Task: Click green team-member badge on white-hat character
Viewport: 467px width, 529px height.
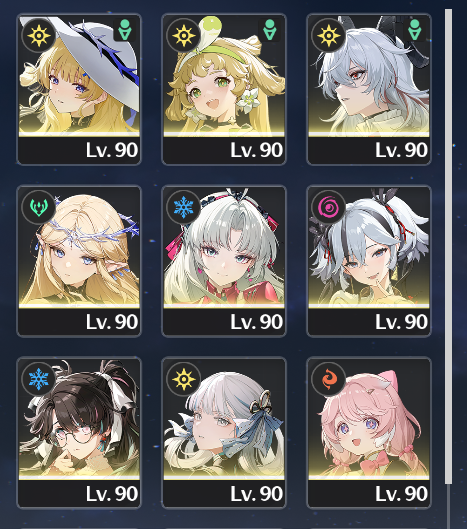Action: point(125,30)
